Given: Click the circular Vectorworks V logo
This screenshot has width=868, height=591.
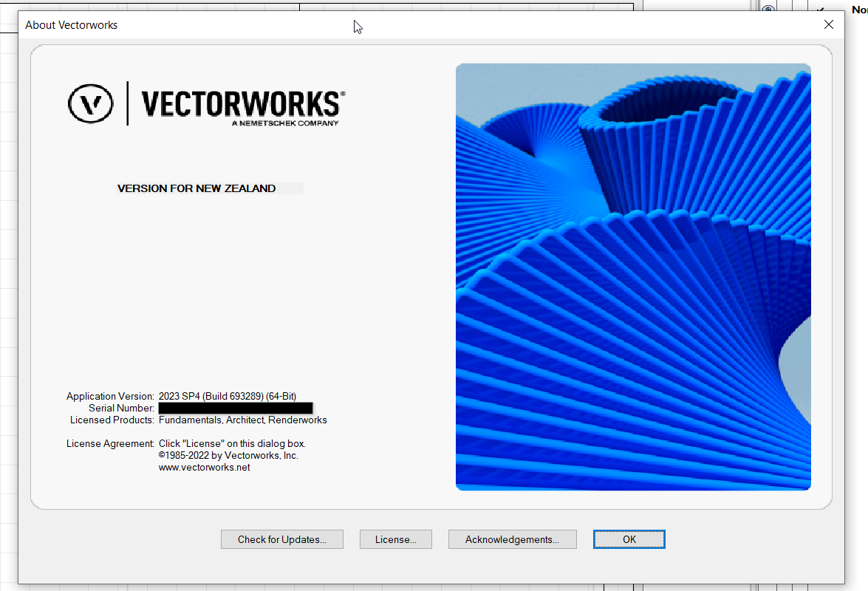Looking at the screenshot, I should 90,103.
